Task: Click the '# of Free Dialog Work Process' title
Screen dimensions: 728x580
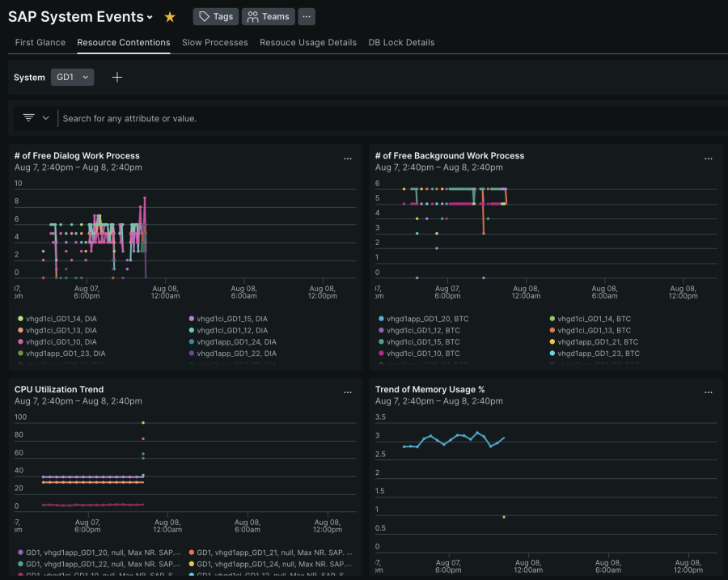Action: pyautogui.click(x=77, y=155)
